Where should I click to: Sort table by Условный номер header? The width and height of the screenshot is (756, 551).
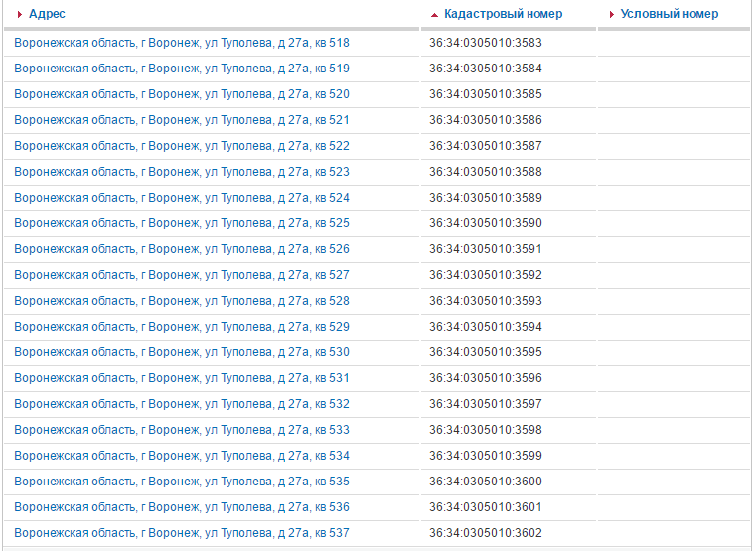669,14
